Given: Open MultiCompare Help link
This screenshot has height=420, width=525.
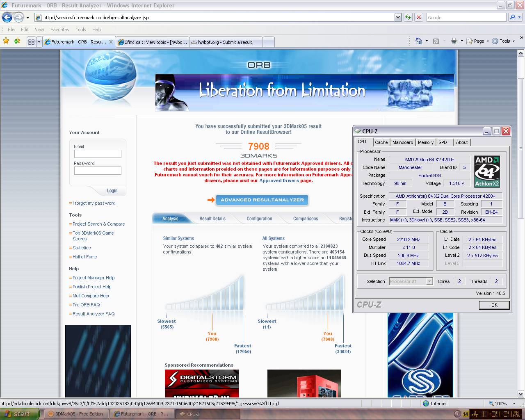Looking at the screenshot, I should (91, 296).
